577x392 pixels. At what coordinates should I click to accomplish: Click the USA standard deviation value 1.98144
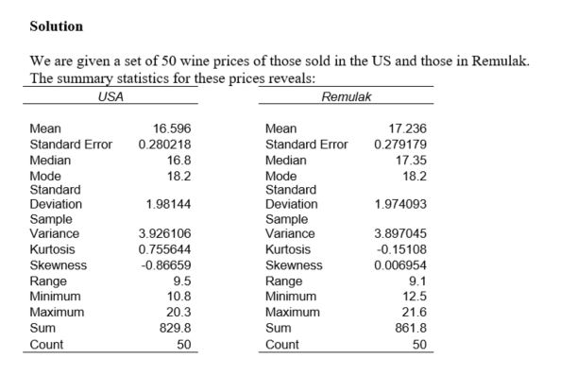tap(168, 204)
